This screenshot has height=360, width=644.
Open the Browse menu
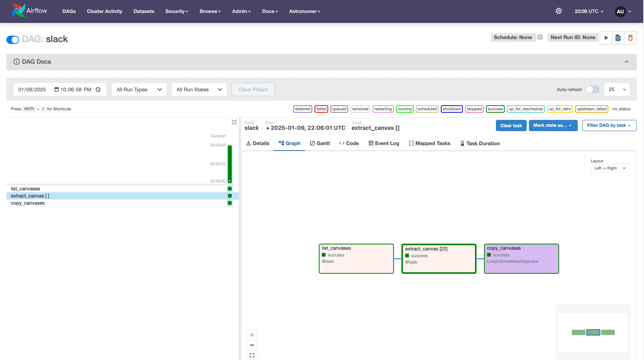(x=210, y=11)
